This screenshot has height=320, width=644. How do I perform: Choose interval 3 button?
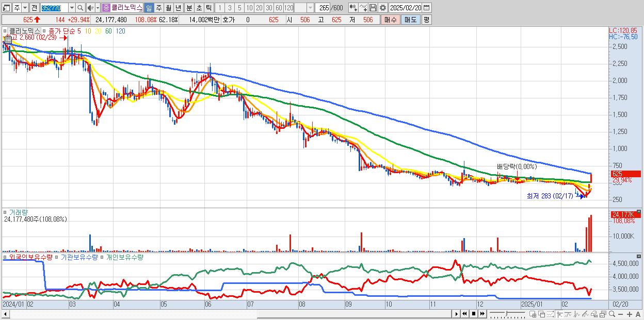(x=230, y=8)
